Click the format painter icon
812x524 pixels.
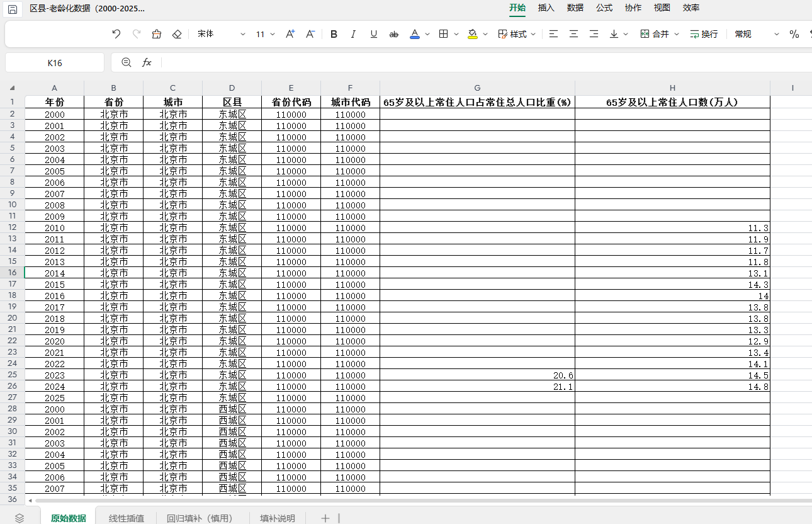point(157,34)
